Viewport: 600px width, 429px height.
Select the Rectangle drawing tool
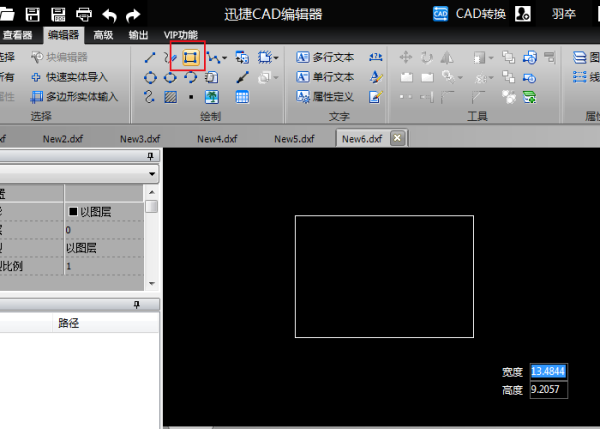(190, 58)
